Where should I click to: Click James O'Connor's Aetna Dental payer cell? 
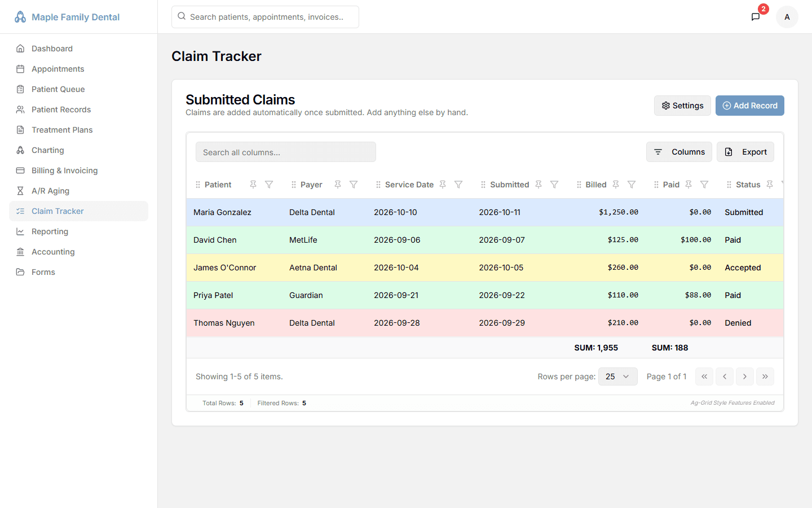[325, 268]
